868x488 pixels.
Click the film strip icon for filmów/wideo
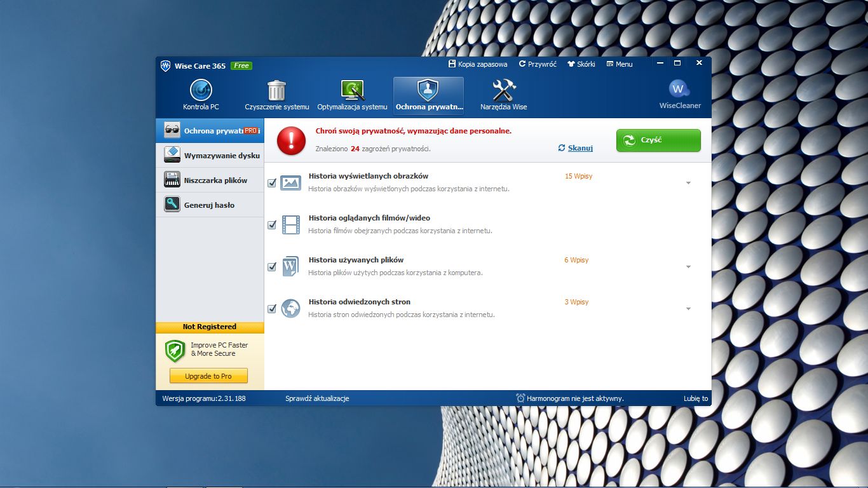tap(290, 224)
